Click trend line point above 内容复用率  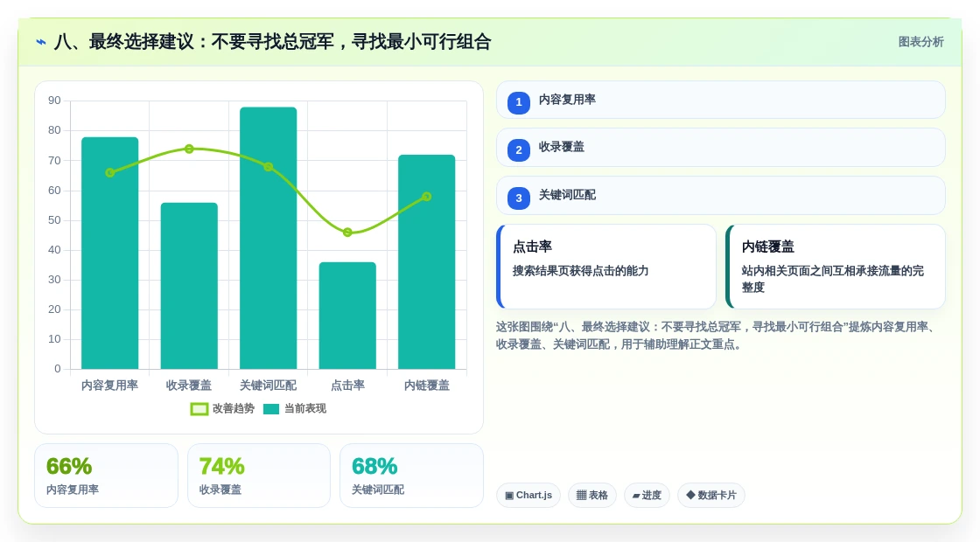110,172
